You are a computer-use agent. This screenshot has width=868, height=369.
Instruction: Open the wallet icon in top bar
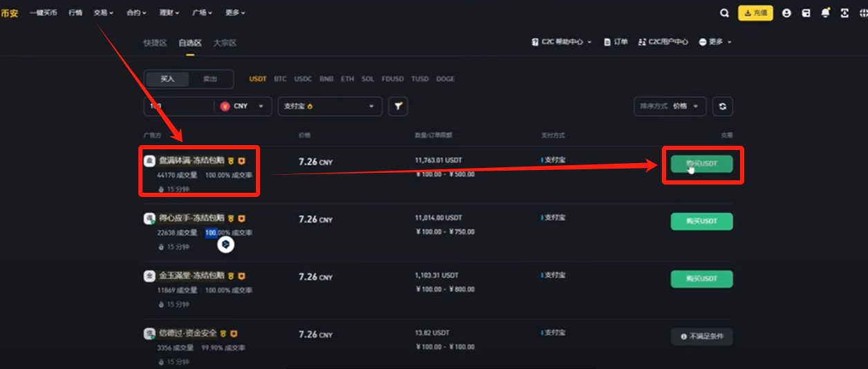[x=806, y=13]
